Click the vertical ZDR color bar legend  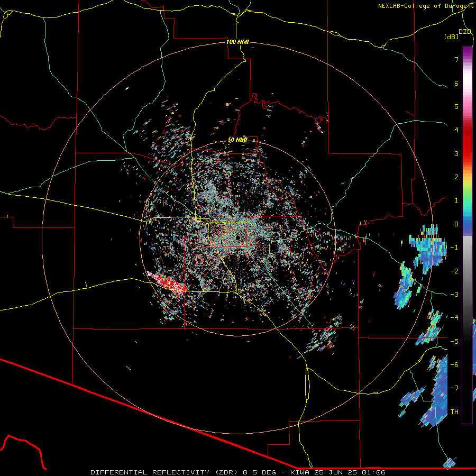(467, 235)
